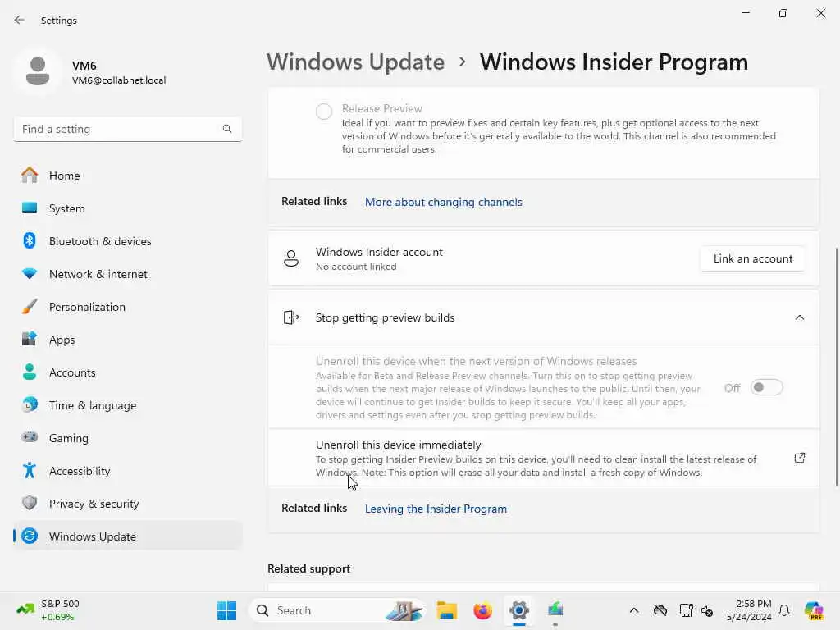The height and width of the screenshot is (630, 840).
Task: Click the 'Related support' heading
Action: coord(308,569)
